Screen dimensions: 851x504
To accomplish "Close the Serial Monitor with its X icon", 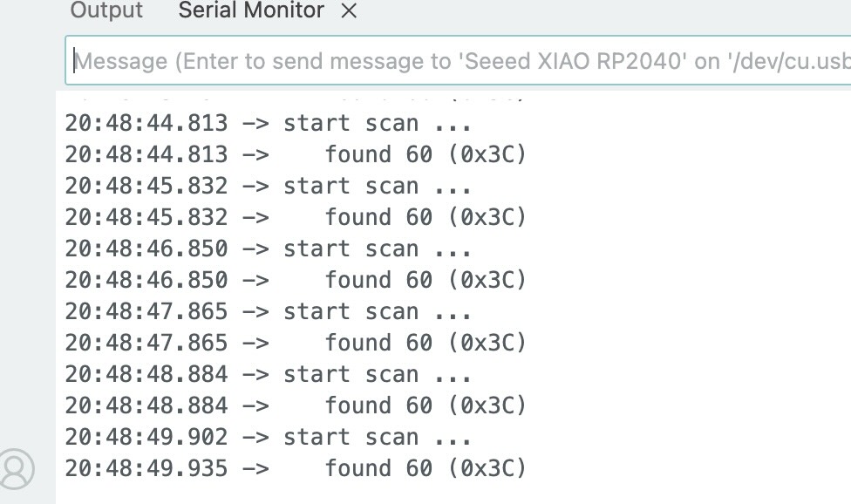I will (348, 11).
